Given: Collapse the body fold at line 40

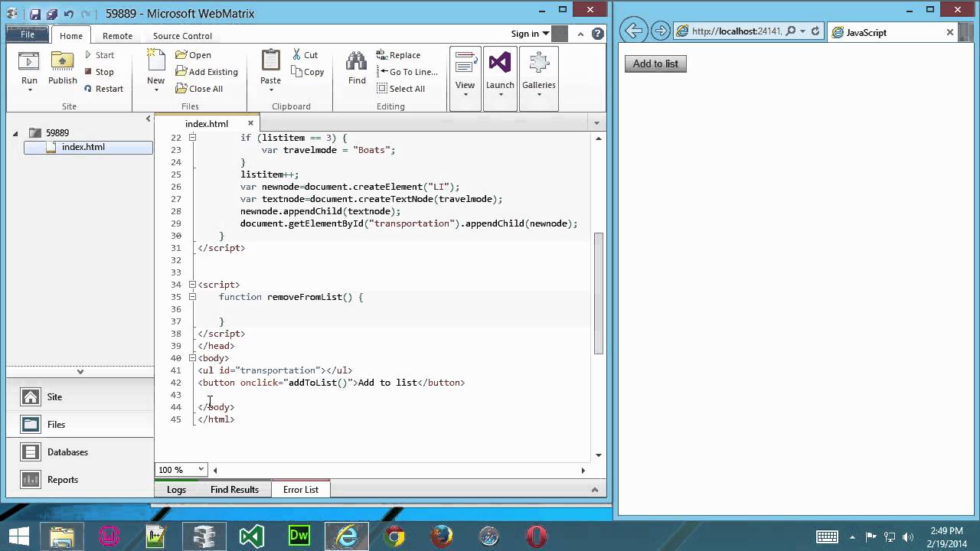Looking at the screenshot, I should click(192, 358).
